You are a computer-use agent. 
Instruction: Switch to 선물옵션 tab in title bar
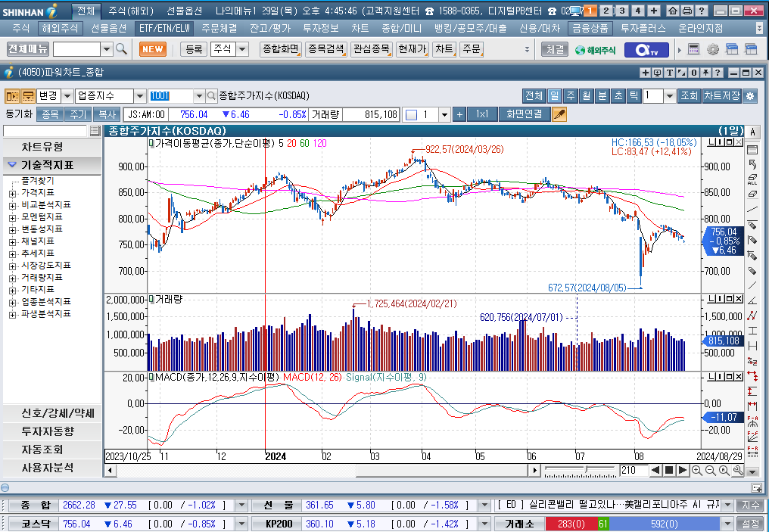185,11
